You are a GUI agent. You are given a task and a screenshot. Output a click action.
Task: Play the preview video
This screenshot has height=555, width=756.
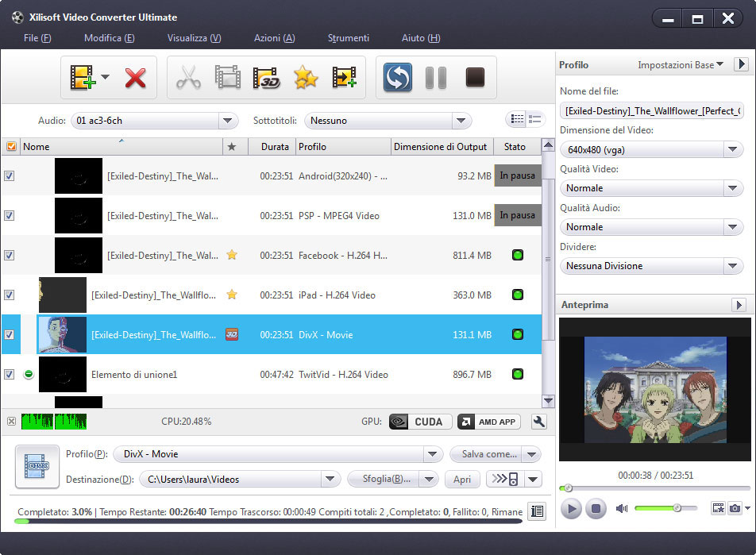[571, 509]
